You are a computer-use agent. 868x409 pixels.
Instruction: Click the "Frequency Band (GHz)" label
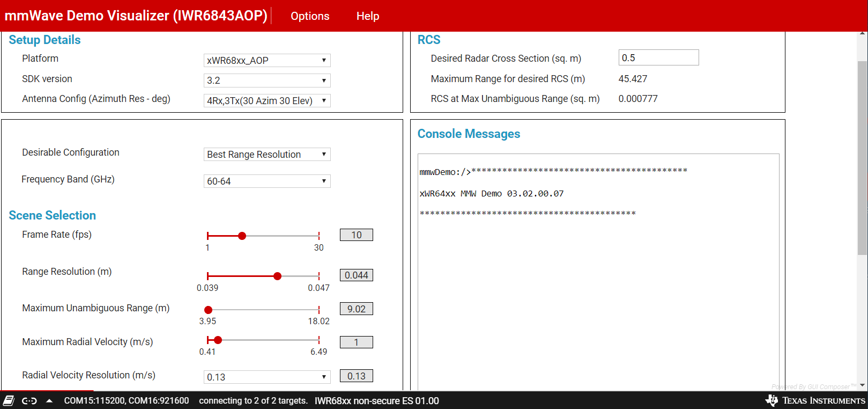click(x=68, y=179)
